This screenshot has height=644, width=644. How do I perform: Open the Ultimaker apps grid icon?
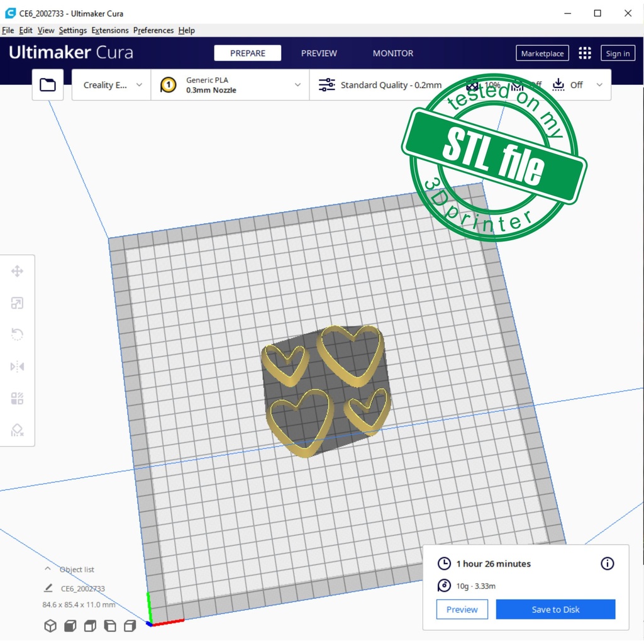(585, 53)
